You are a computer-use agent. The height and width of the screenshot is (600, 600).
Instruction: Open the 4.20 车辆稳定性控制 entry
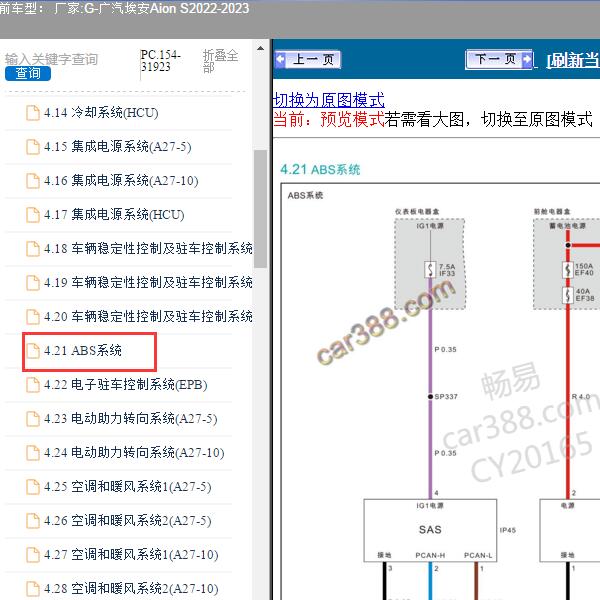[x=148, y=317]
